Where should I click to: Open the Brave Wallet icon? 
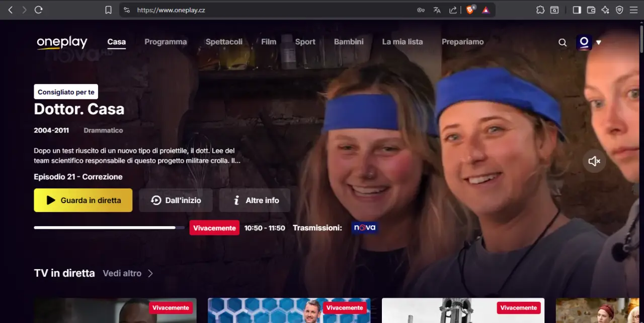point(591,10)
